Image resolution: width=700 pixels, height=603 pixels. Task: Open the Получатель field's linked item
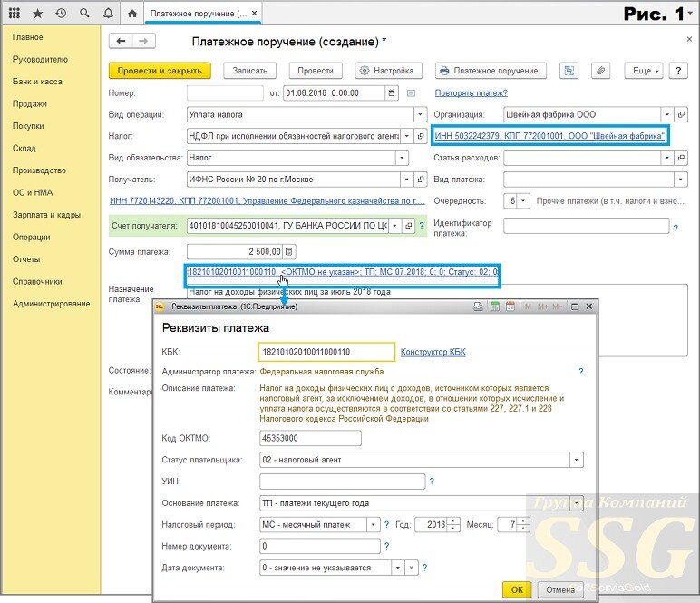pos(421,180)
